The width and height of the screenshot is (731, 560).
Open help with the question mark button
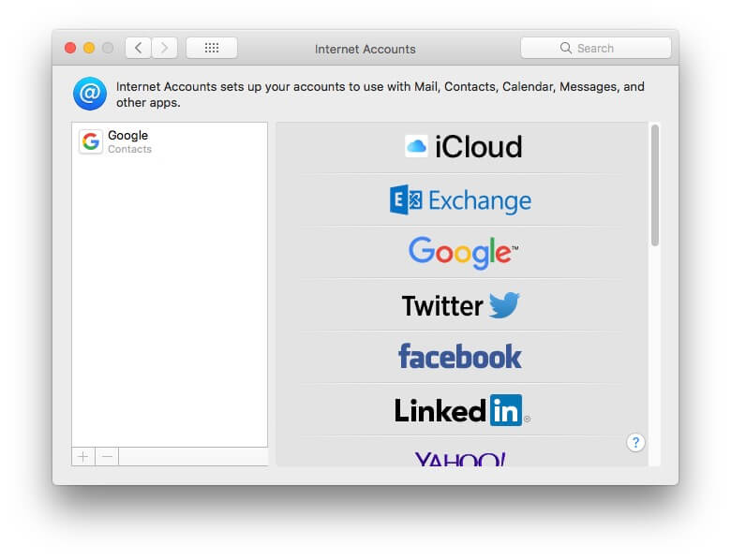pos(635,442)
